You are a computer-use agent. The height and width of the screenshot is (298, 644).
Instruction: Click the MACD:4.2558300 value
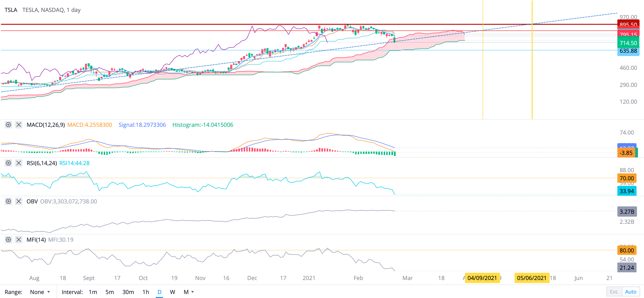click(x=89, y=125)
